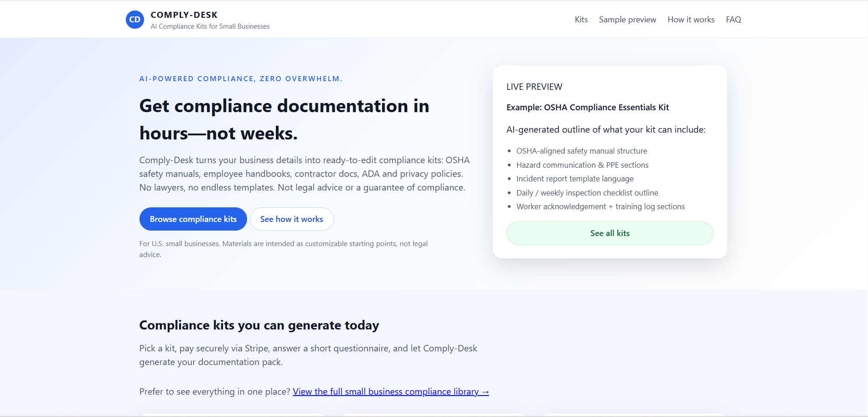868x417 pixels.
Task: Click See how it works button
Action: (x=292, y=219)
